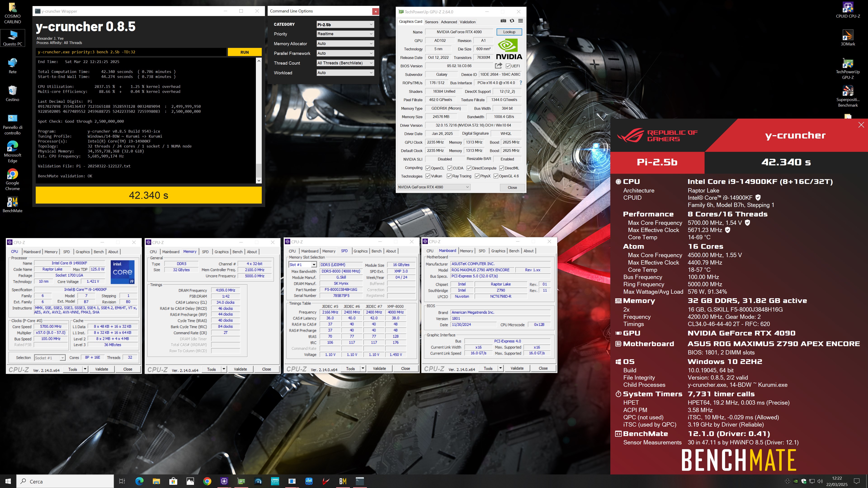
Task: Take a GPU-Z screenshot with camera icon
Action: click(x=503, y=21)
